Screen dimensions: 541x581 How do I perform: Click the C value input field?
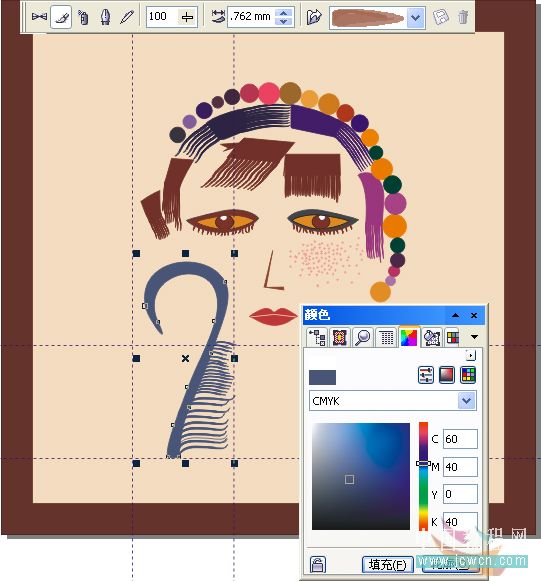460,439
